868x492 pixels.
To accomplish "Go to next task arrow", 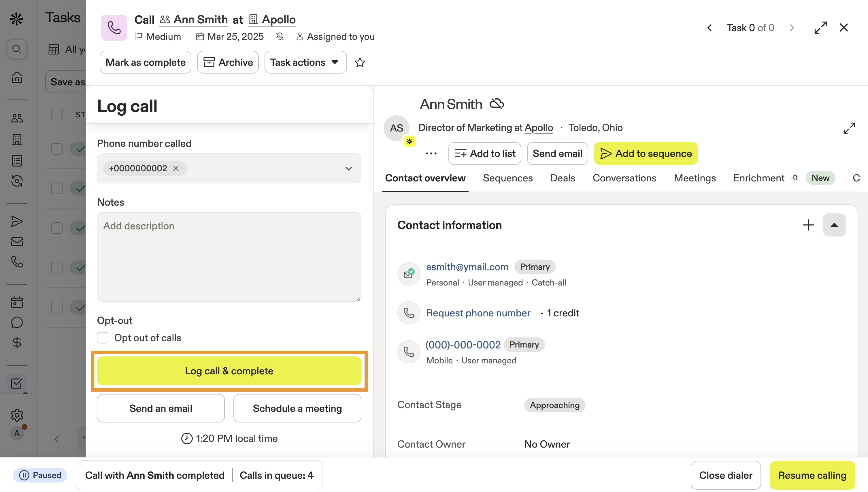I will click(792, 28).
